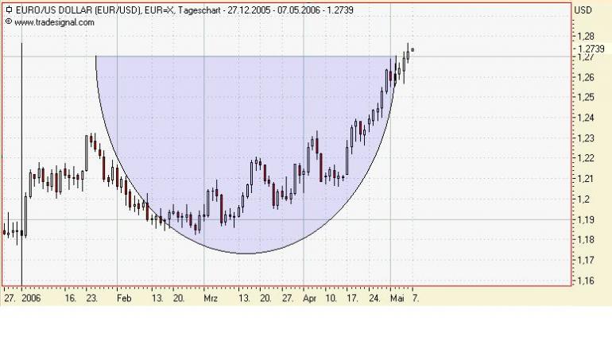
Task: Click the 1,25 price axis label
Action: click(x=586, y=97)
